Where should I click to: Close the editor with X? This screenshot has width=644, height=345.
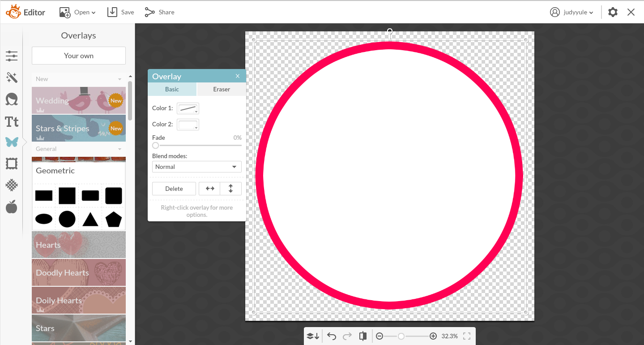coord(631,12)
